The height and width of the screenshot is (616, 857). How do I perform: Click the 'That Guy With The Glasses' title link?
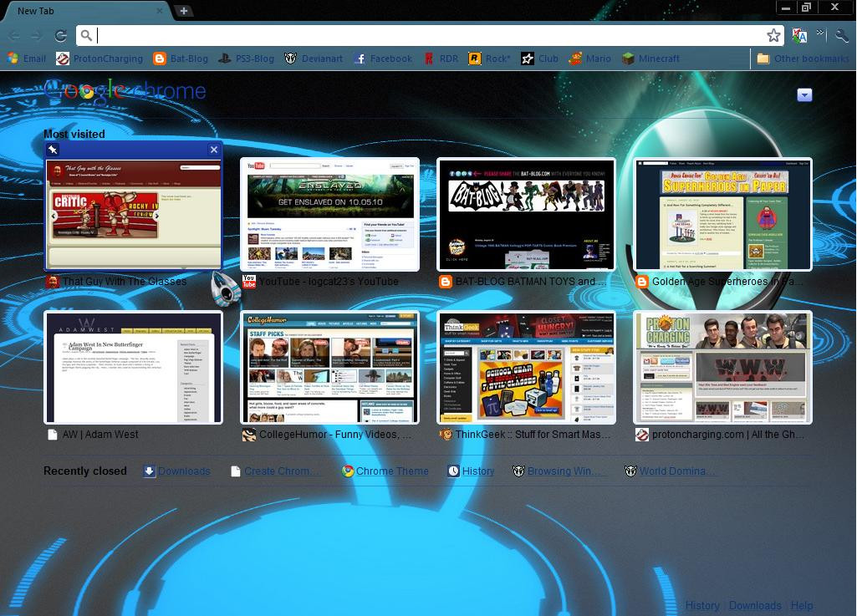point(125,282)
